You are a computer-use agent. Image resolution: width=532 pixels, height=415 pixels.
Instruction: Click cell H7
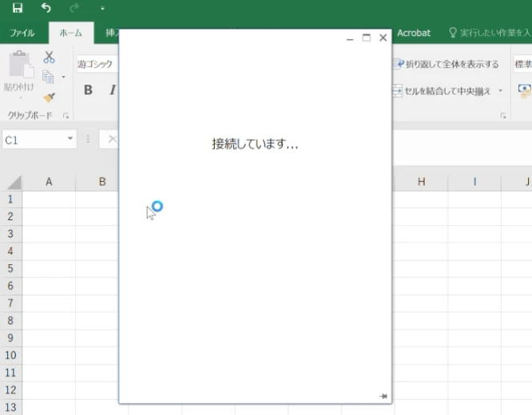pos(421,302)
